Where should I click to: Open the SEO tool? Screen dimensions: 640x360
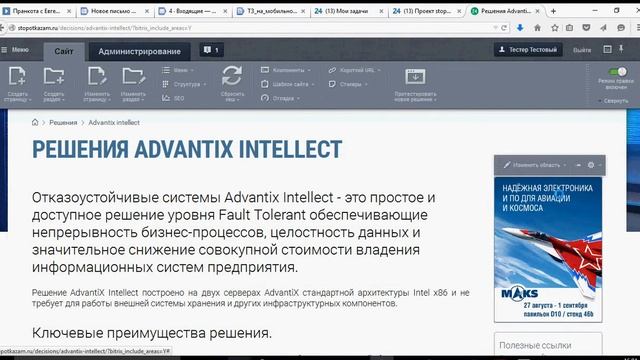(173, 98)
